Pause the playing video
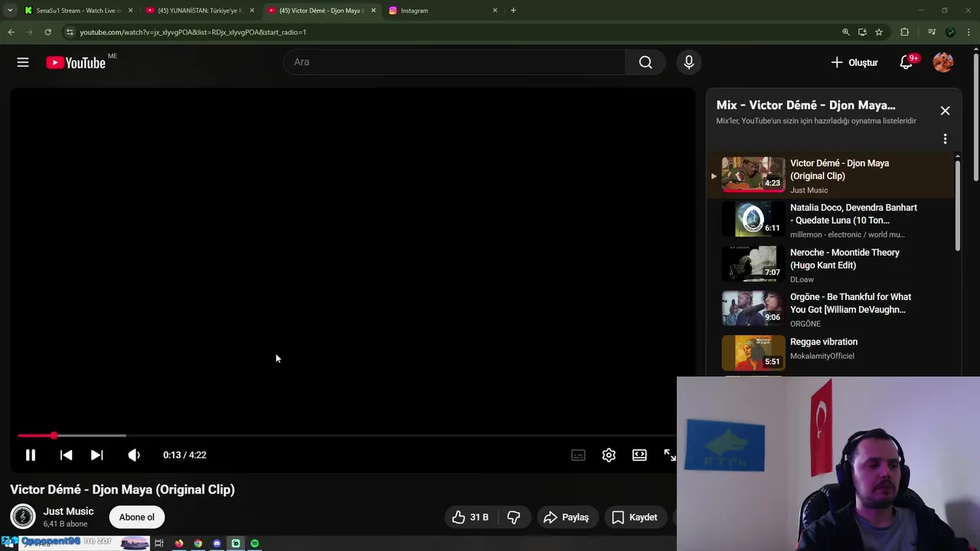The width and height of the screenshot is (980, 551). (x=31, y=455)
